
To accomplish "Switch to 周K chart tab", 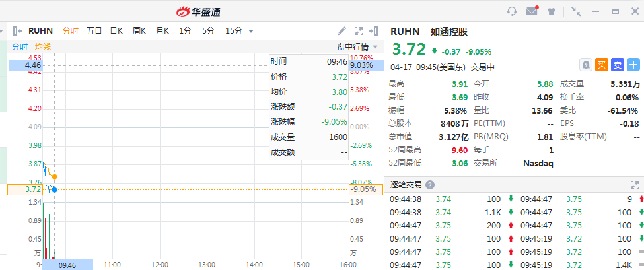I will point(139,31).
